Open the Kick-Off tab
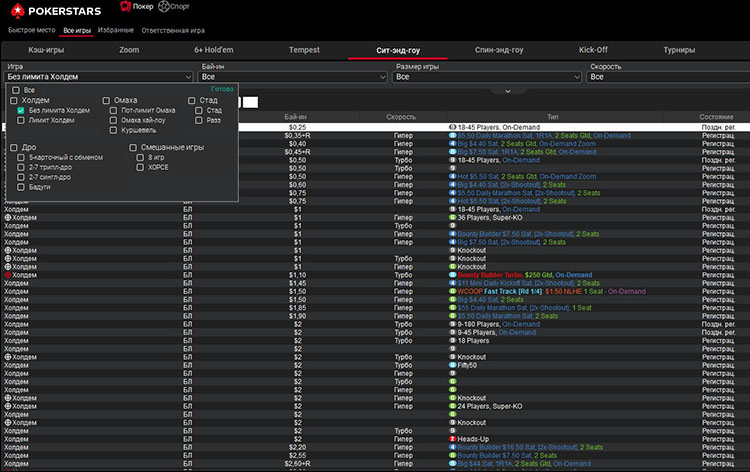 pyautogui.click(x=593, y=50)
